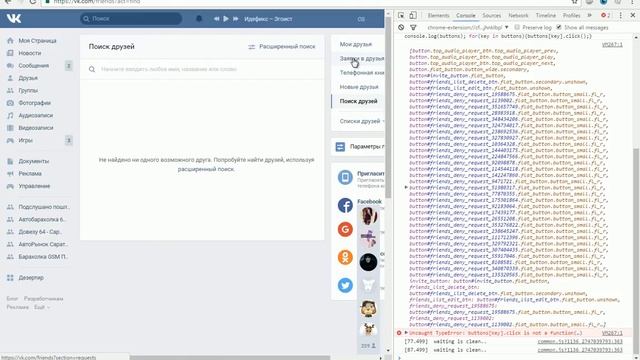Image resolution: width=640 pixels, height=360 pixels.
Task: Open the deer avatar in chat strip
Action: [368, 330]
